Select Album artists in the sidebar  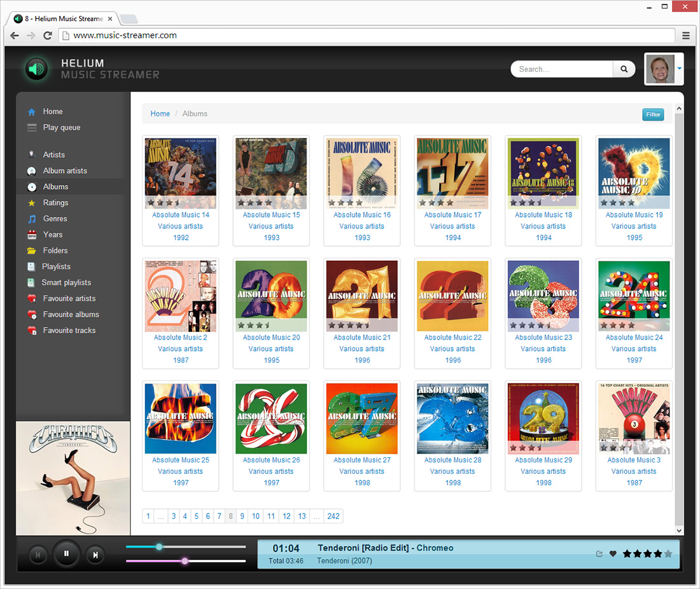click(62, 170)
